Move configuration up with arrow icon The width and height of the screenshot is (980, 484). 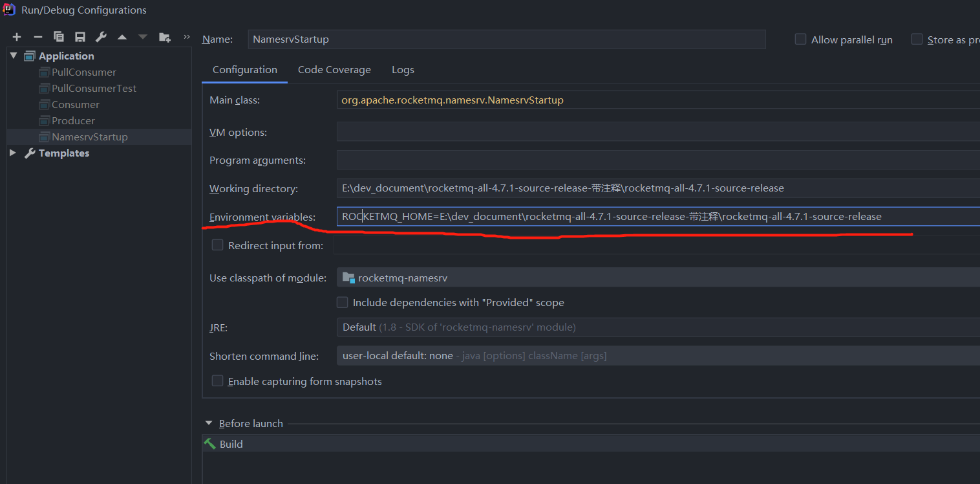click(x=122, y=37)
